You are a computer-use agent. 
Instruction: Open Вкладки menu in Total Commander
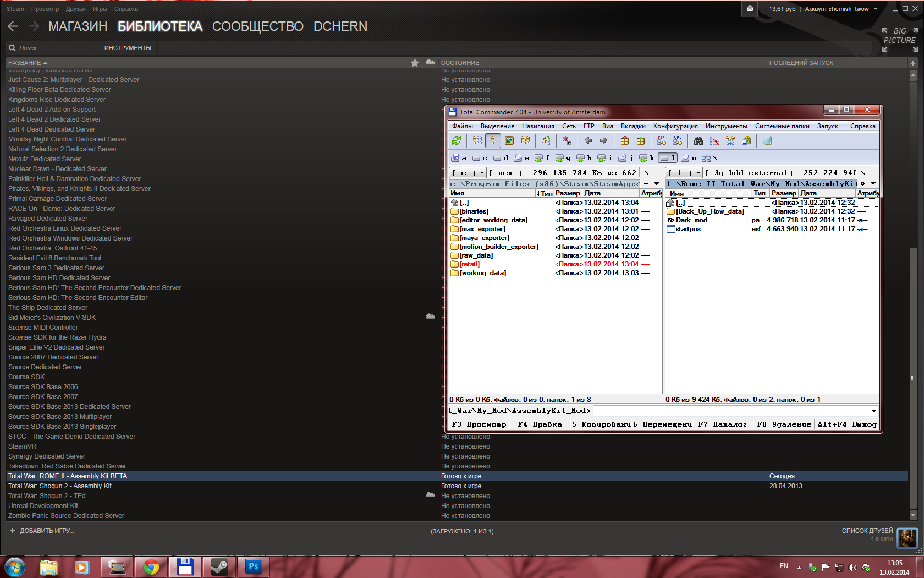pos(633,126)
